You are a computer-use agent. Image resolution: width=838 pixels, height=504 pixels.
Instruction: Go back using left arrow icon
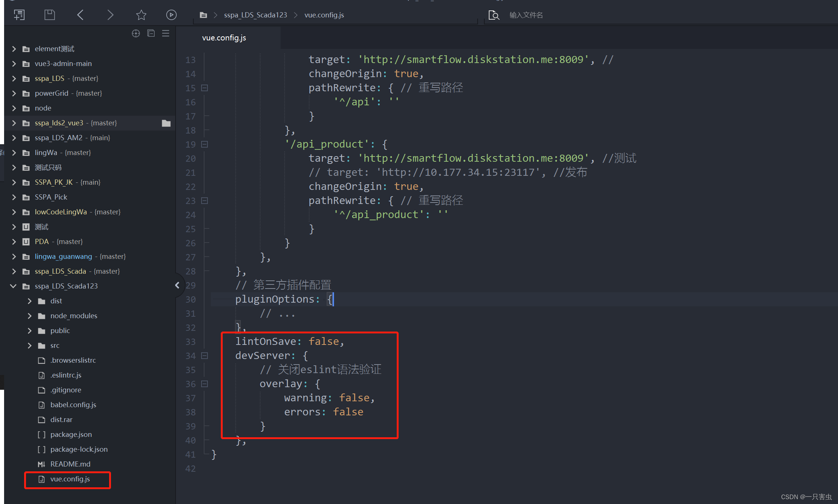coord(80,15)
